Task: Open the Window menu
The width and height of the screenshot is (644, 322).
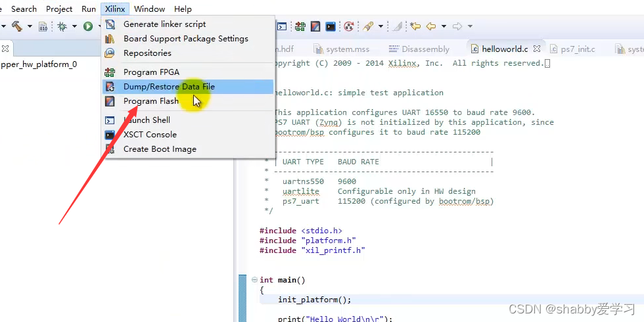Action: point(150,9)
